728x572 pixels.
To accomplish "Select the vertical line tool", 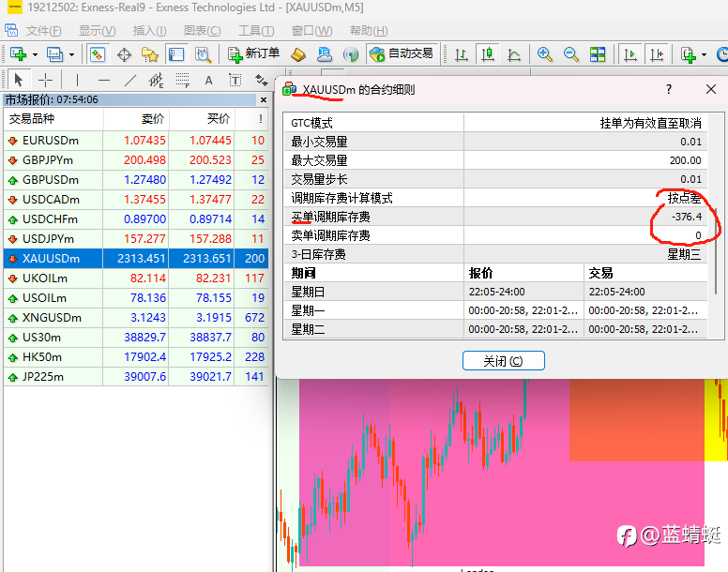I will pyautogui.click(x=77, y=81).
